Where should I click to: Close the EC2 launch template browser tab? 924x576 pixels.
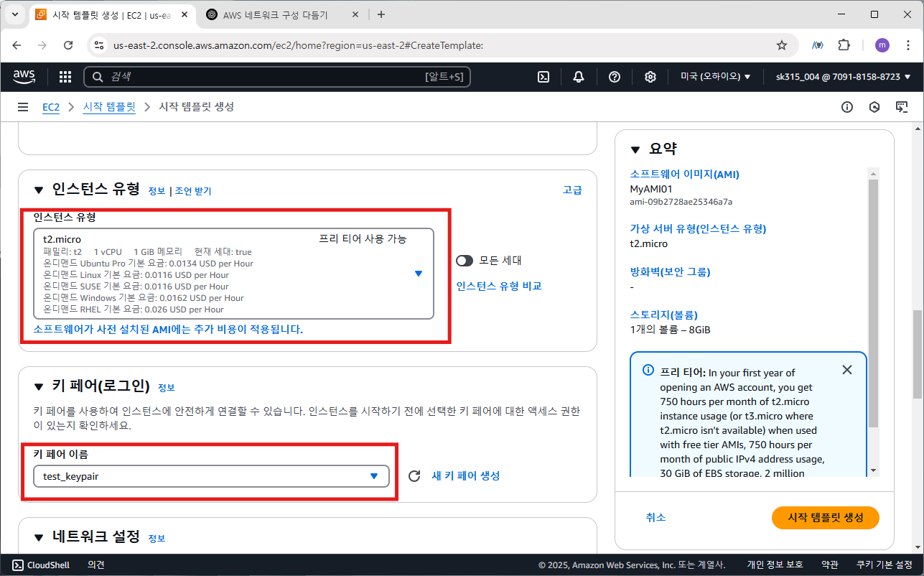[185, 14]
